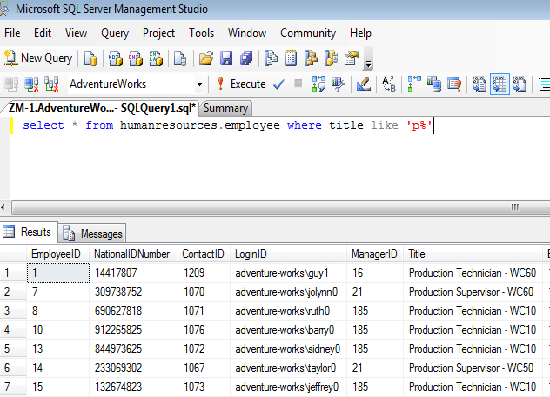
Task: Open the Tools menu
Action: pyautogui.click(x=201, y=33)
